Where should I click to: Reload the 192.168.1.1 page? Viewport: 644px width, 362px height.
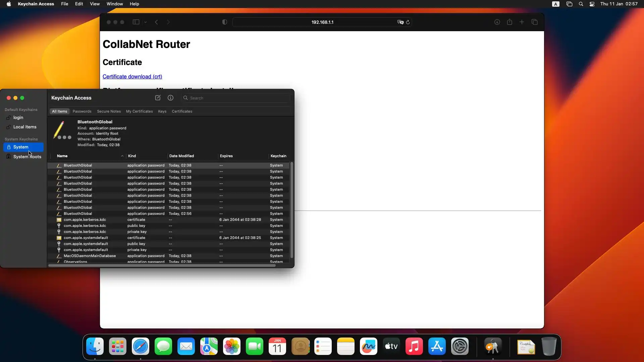click(408, 22)
